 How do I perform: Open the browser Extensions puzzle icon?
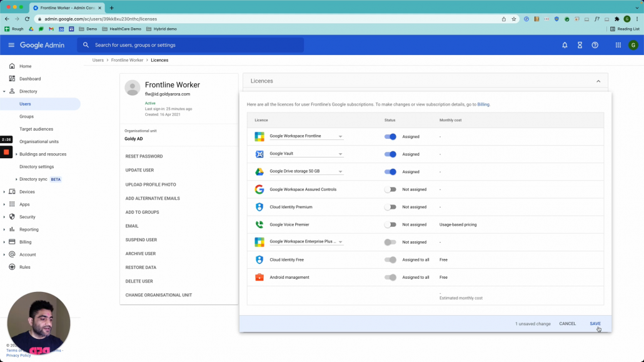point(617,19)
